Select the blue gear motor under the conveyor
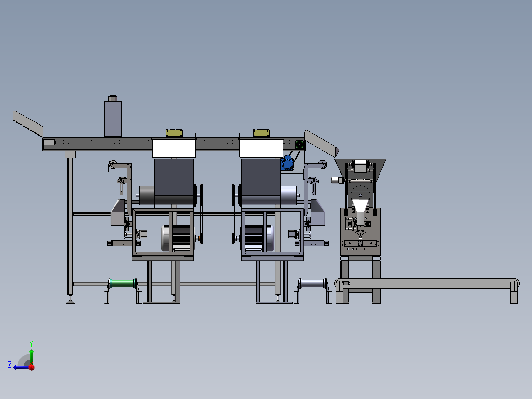Image resolution: width=532 pixels, height=399 pixels. (x=287, y=163)
